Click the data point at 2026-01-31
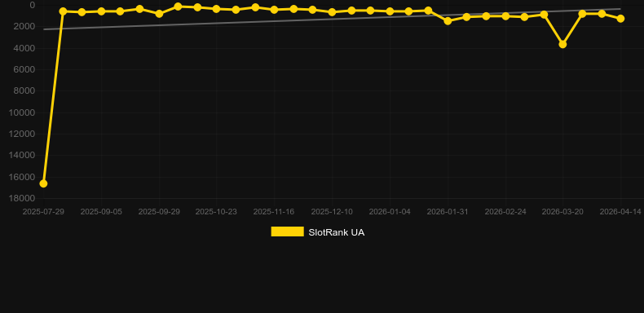 pos(448,20)
